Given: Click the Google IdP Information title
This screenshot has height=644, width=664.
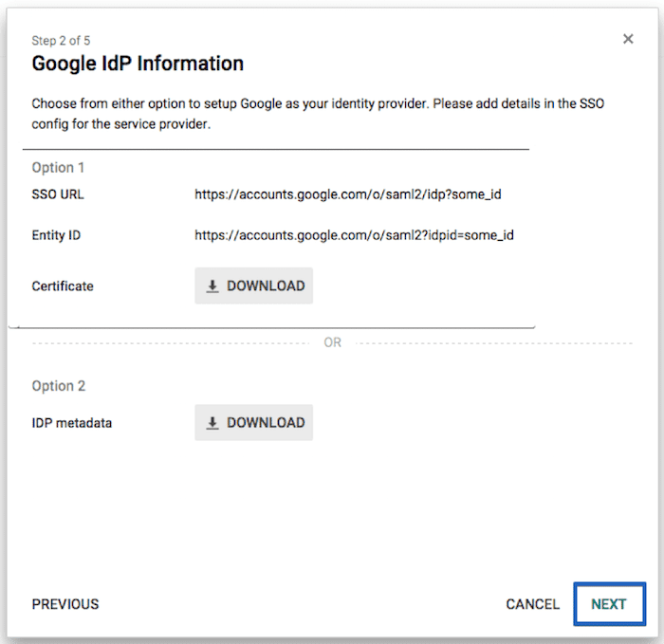Looking at the screenshot, I should click(138, 64).
